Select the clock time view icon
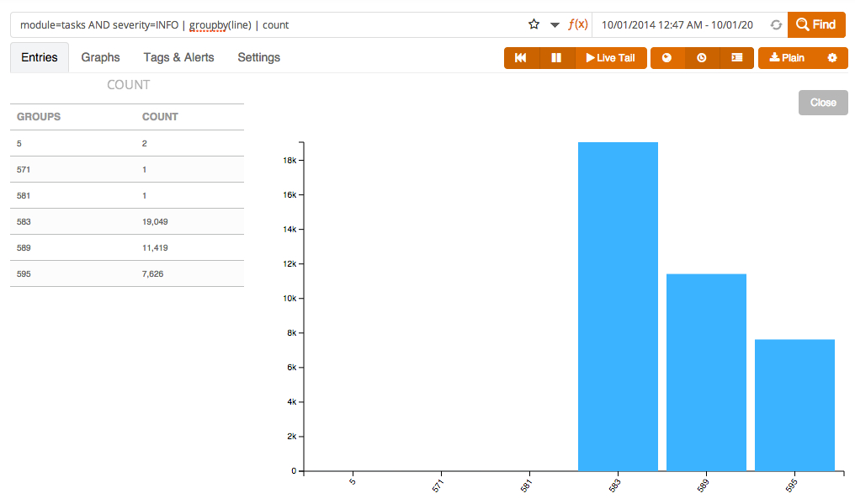The height and width of the screenshot is (504, 855). [702, 58]
